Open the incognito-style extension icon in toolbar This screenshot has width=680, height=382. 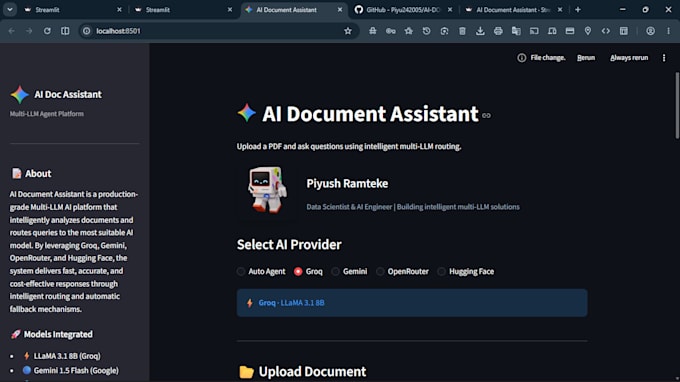point(373,31)
